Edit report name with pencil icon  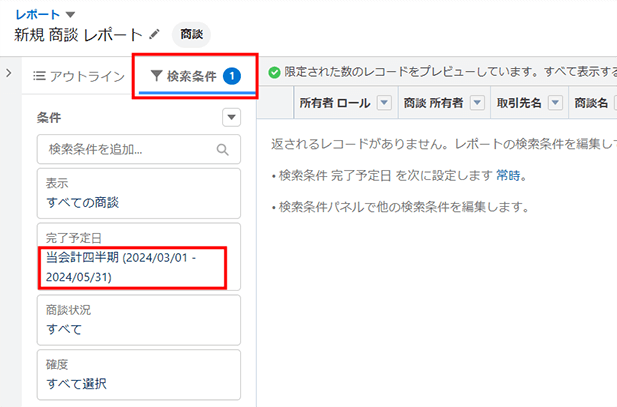(155, 35)
